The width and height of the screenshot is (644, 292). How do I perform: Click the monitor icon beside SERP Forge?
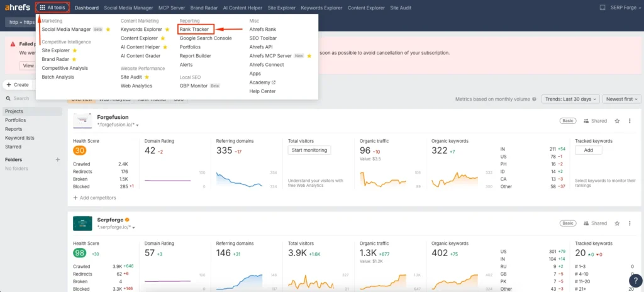(x=602, y=8)
